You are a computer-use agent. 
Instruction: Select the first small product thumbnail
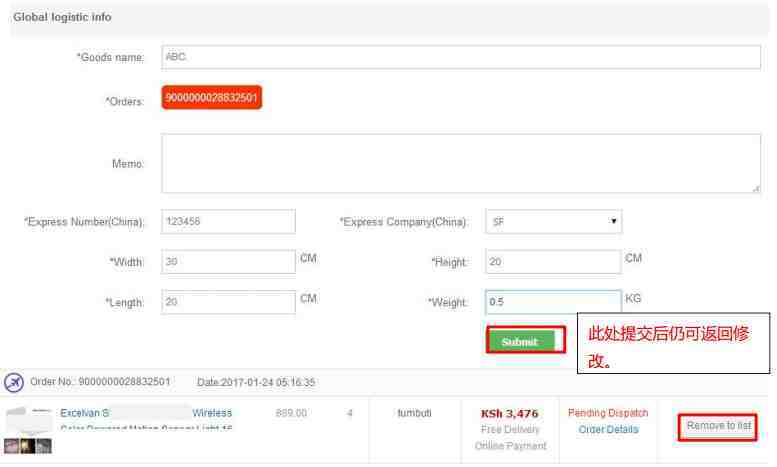[11, 446]
